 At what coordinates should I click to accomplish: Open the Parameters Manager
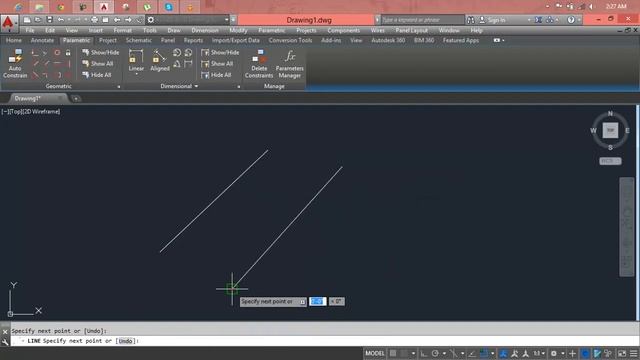click(289, 64)
